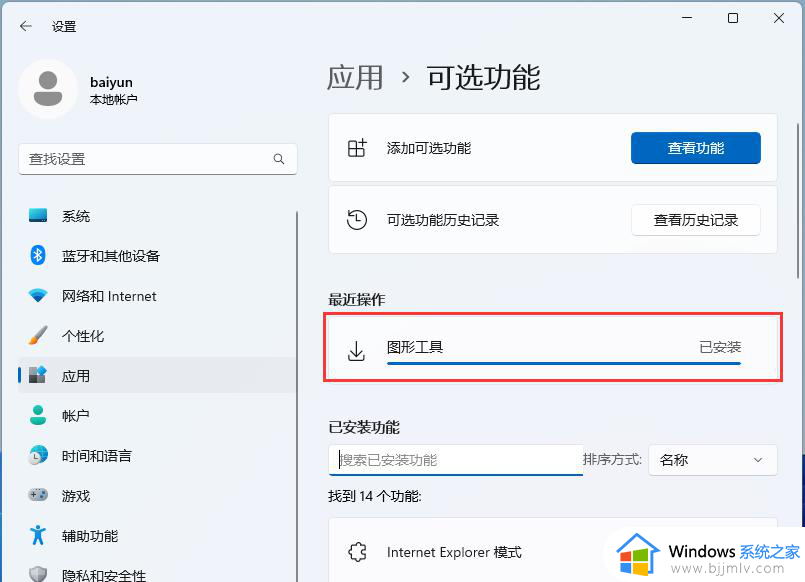Click the download icon beside 图形工具
Screen dimensions: 805x582
pos(356,351)
